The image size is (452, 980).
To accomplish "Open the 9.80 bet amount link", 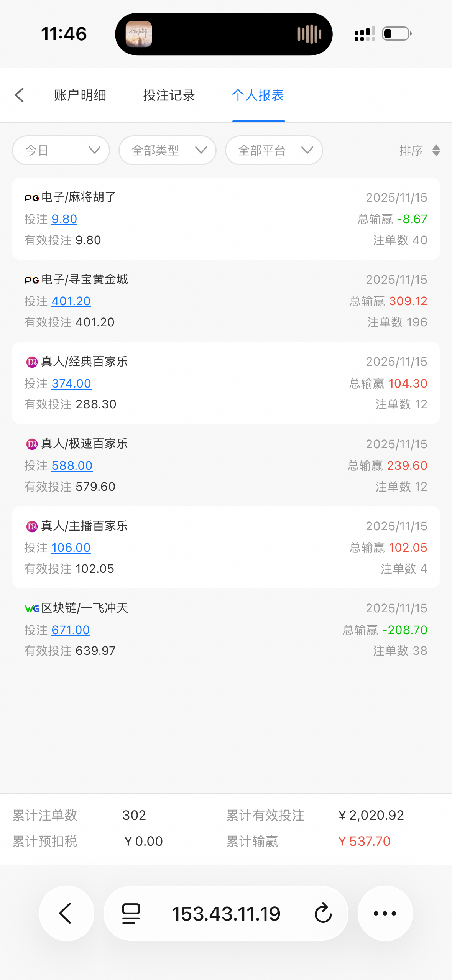I will [x=64, y=219].
